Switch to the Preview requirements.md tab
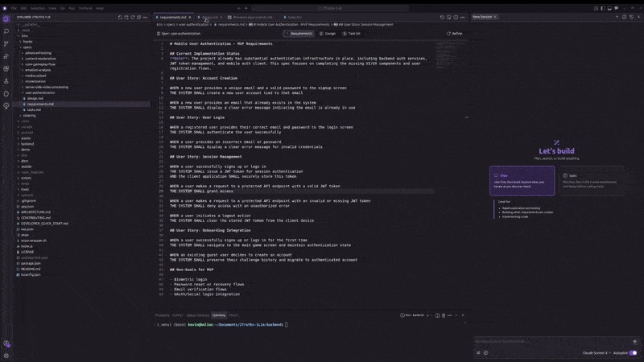This screenshot has width=644, height=362. (252, 17)
